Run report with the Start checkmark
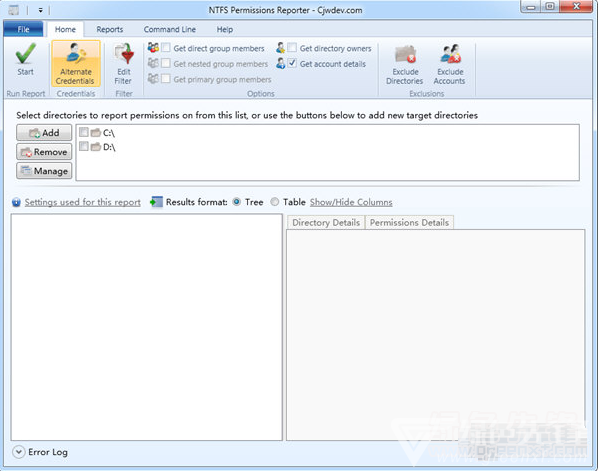Viewport: 598px width, 471px height. pyautogui.click(x=25, y=60)
